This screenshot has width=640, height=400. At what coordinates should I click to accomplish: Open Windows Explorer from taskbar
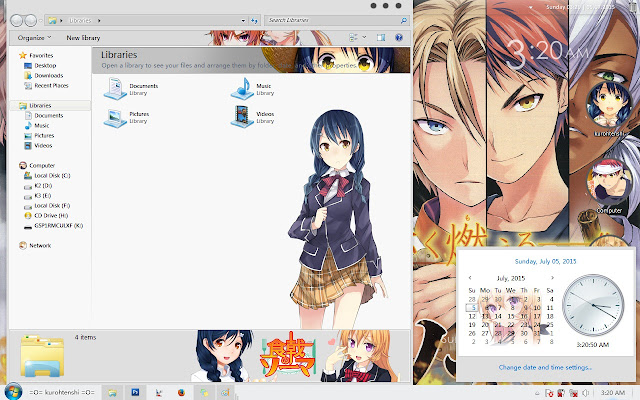pyautogui.click(x=112, y=393)
